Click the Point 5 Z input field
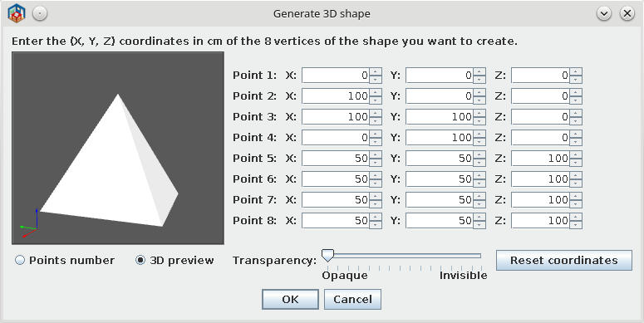Viewport: 644px width, 323px height. coord(540,159)
